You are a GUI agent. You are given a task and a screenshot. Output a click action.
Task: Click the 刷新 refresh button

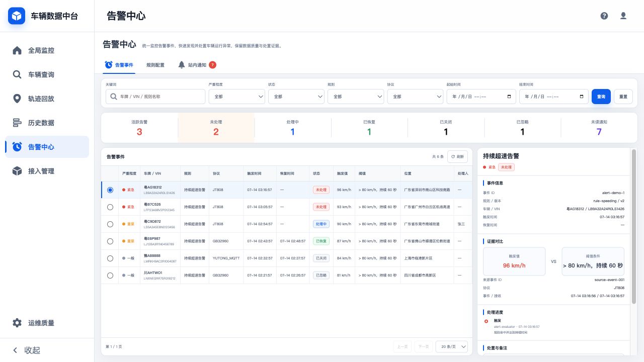(x=457, y=157)
